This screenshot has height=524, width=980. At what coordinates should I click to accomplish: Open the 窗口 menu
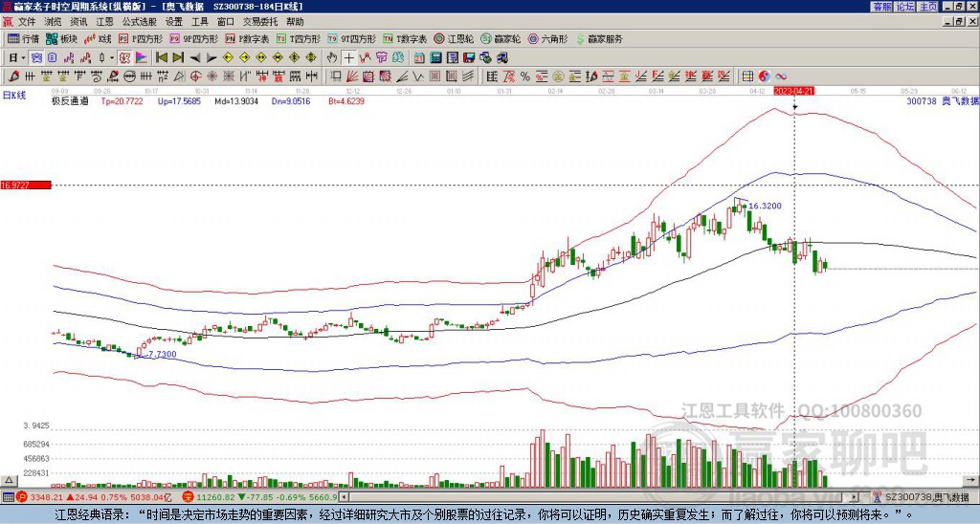[x=226, y=22]
